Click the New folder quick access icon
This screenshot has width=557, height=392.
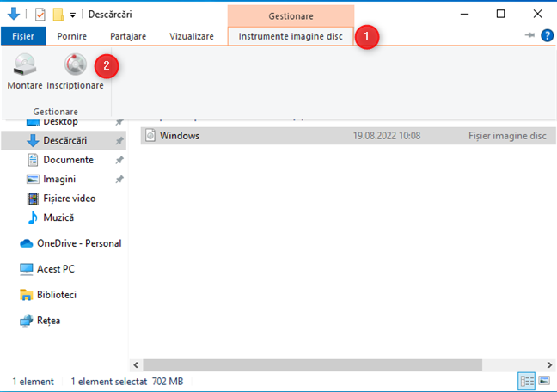(x=58, y=15)
